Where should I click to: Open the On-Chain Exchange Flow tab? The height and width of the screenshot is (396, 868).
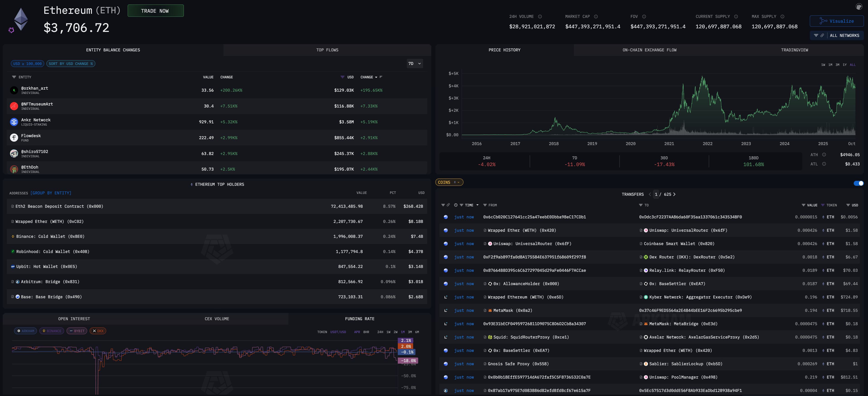(649, 50)
